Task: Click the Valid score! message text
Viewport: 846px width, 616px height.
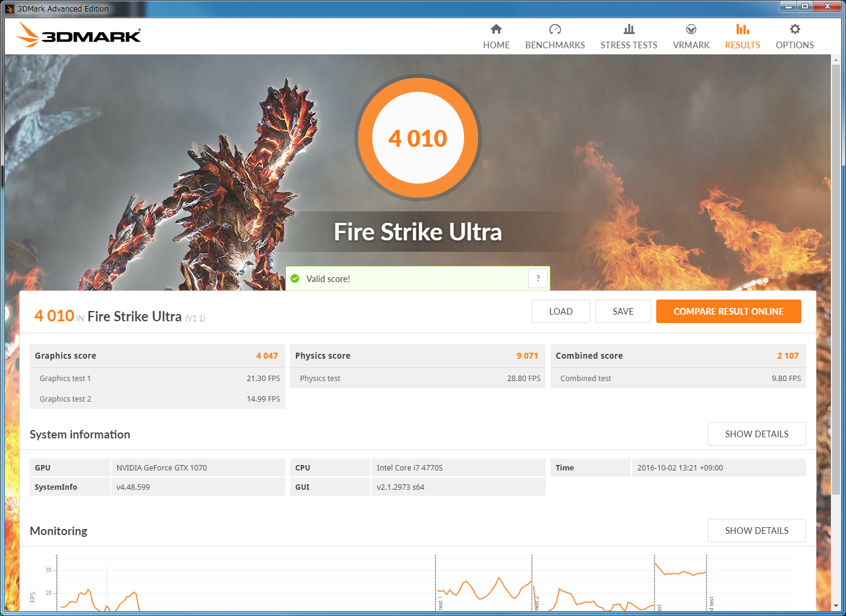Action: [328, 279]
